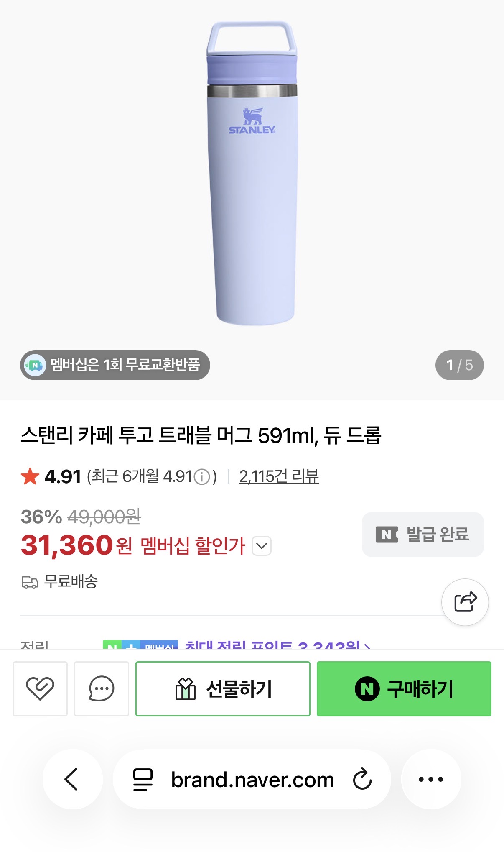Tap the share icon button

(465, 602)
